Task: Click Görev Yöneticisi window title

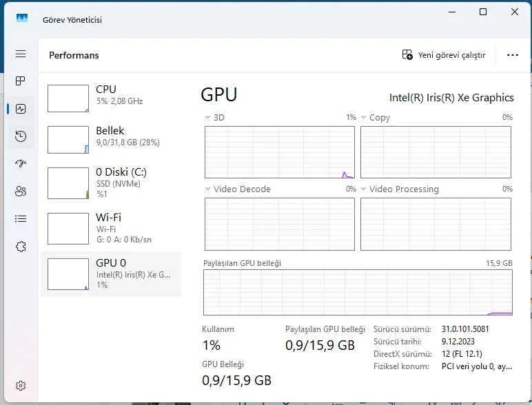Action: tap(72, 20)
